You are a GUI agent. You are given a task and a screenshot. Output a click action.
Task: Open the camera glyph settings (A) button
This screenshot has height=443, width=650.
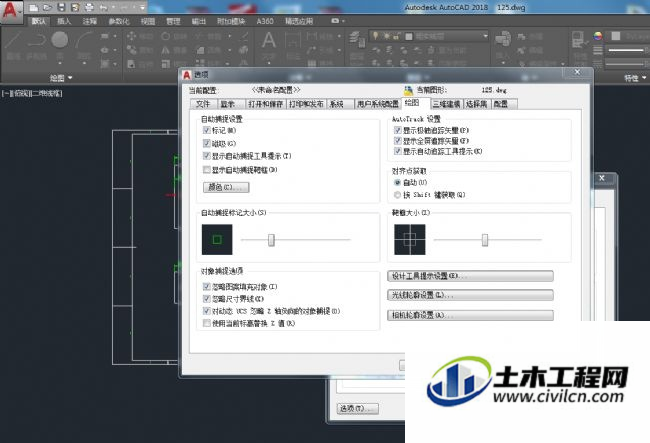click(470, 315)
